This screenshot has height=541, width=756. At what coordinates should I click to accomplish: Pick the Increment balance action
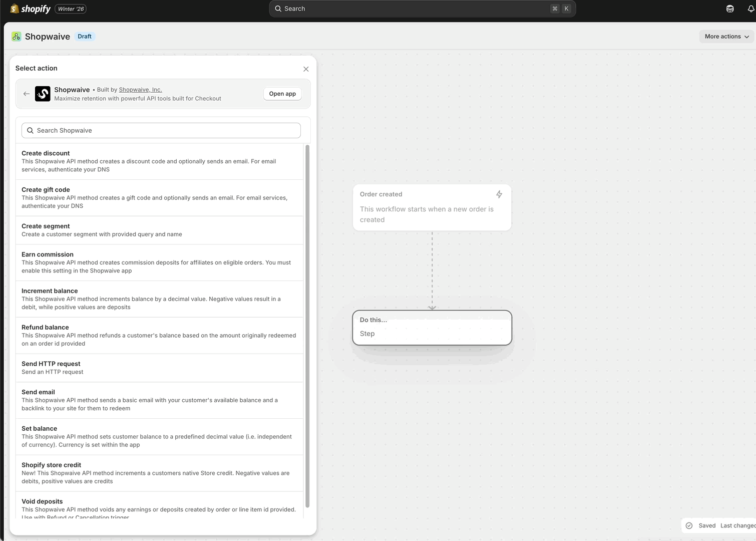[159, 299]
